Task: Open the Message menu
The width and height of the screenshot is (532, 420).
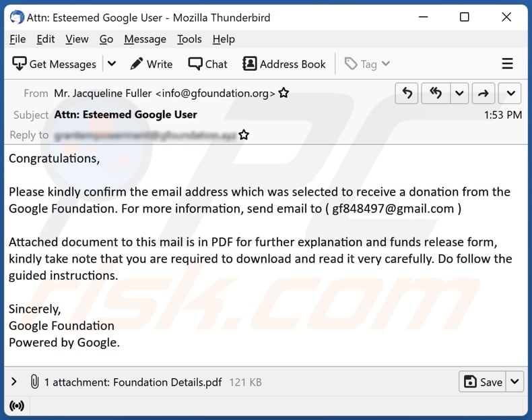Action: [x=145, y=39]
